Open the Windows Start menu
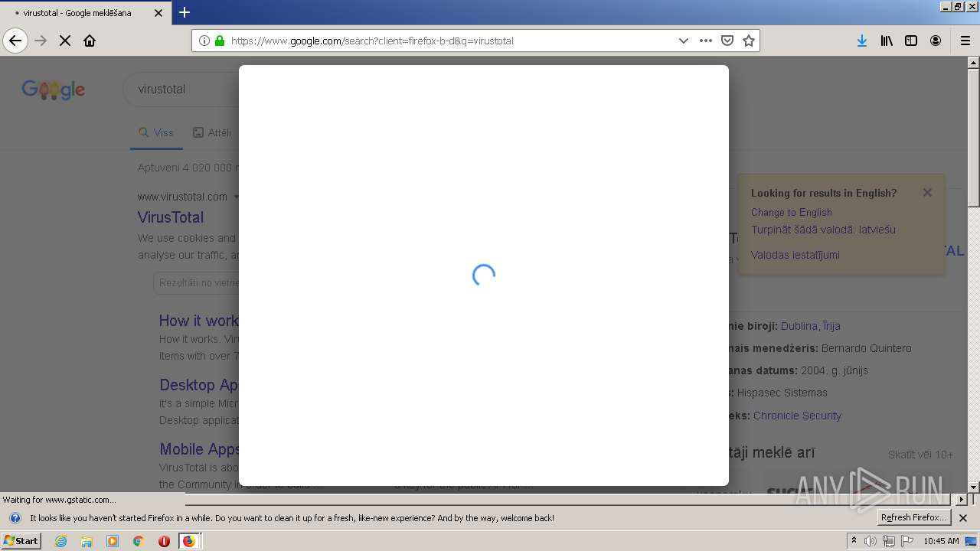980x551 pixels. coord(21,541)
